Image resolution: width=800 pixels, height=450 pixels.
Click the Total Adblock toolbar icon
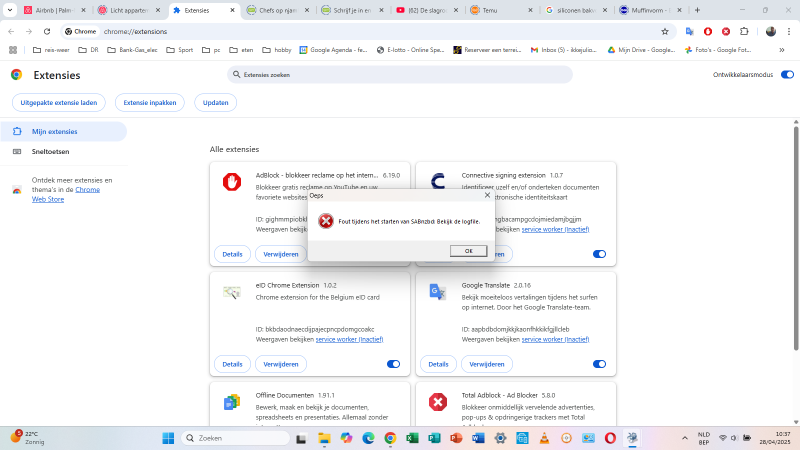726,32
